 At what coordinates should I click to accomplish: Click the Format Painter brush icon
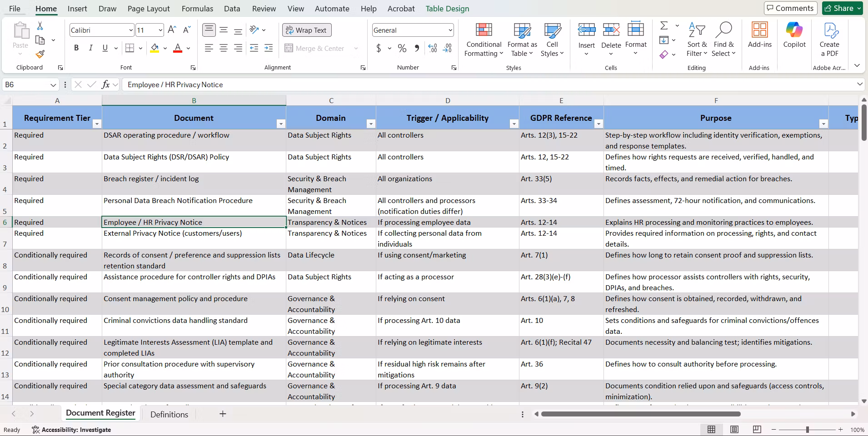pyautogui.click(x=40, y=54)
